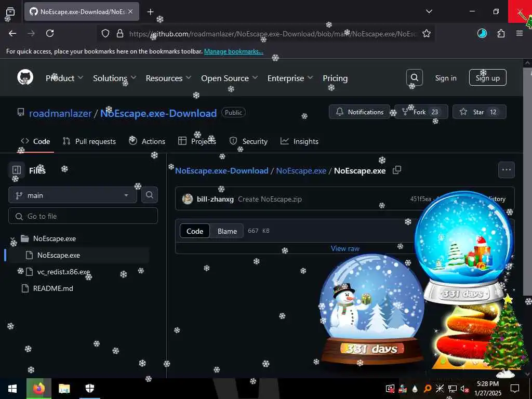
Task: Open the Firefox extensions puzzle icon
Action: click(501, 33)
